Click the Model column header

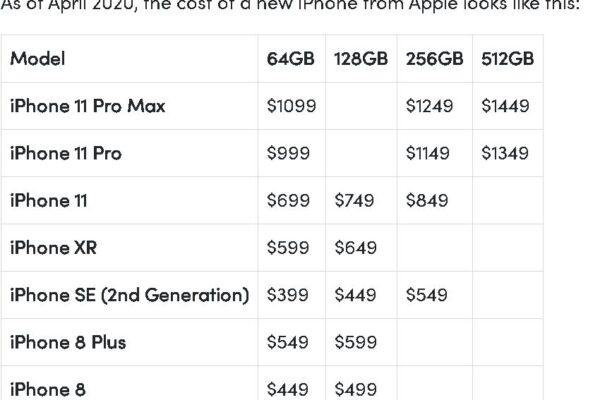point(37,59)
